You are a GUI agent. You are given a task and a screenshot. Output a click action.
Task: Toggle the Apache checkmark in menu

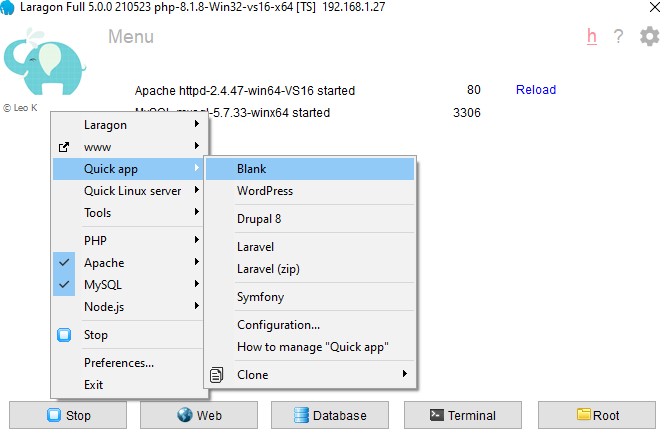click(65, 263)
